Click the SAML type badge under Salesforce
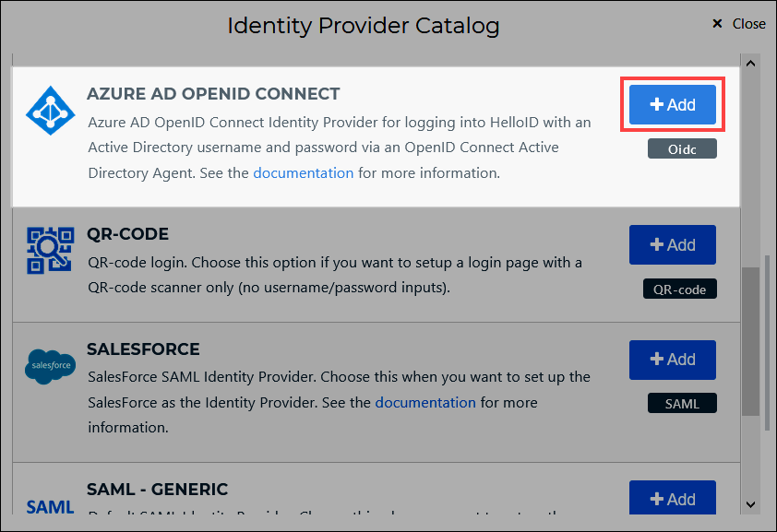 click(682, 403)
